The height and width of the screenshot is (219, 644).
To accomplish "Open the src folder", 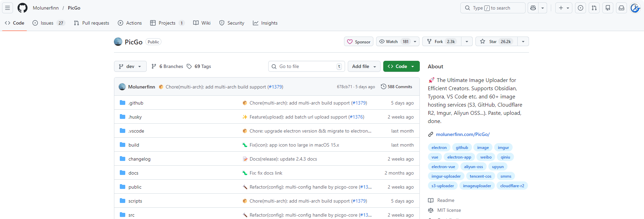I will (x=131, y=215).
